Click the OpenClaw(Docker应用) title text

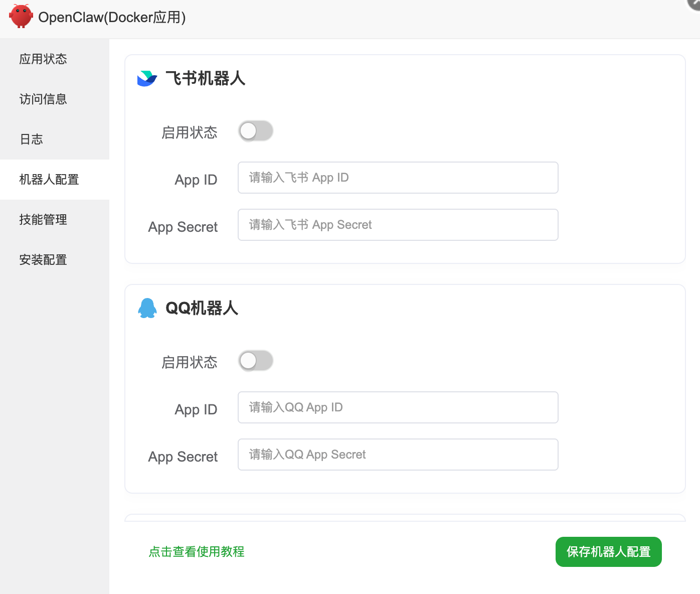coord(112,18)
